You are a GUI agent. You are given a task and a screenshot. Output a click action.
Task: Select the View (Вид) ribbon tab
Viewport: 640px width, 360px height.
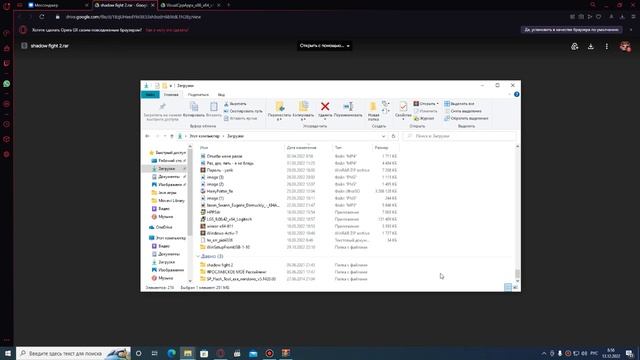click(x=221, y=95)
